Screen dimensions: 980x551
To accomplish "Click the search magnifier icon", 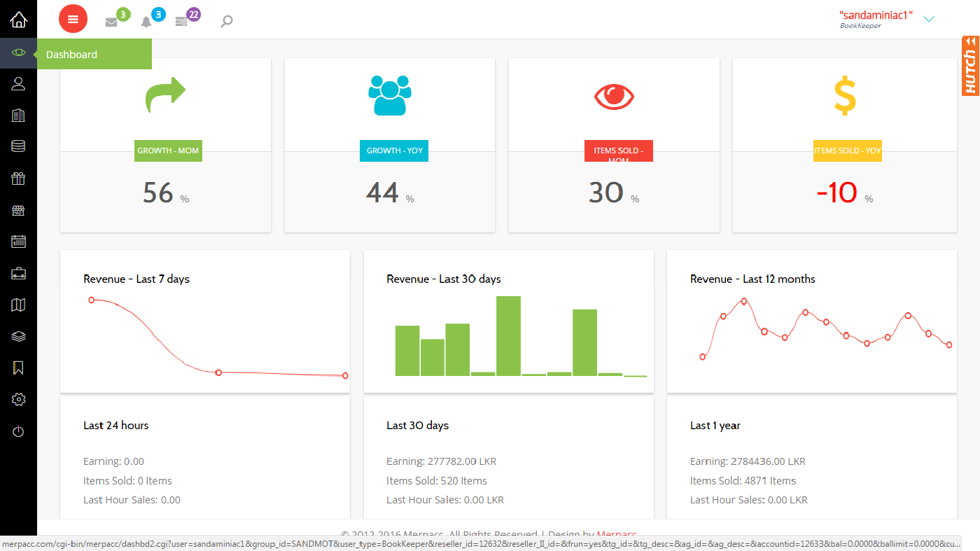I will tap(226, 22).
